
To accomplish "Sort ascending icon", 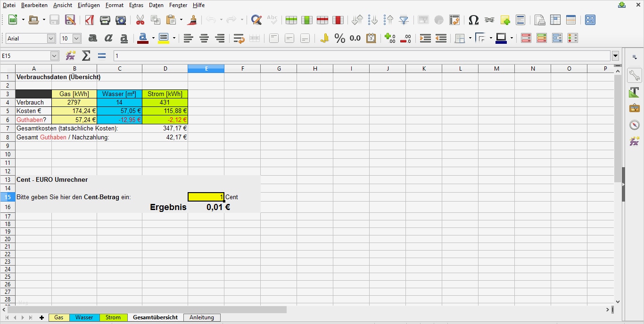I will point(373,20).
